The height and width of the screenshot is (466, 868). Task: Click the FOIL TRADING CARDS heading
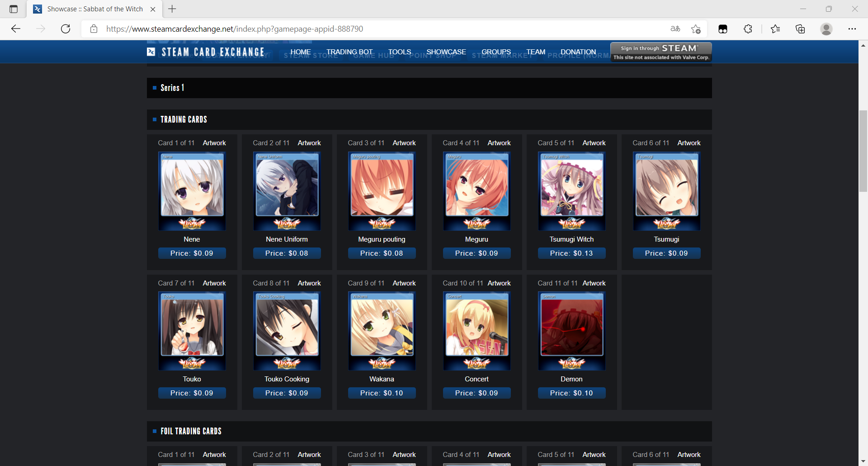pyautogui.click(x=191, y=431)
